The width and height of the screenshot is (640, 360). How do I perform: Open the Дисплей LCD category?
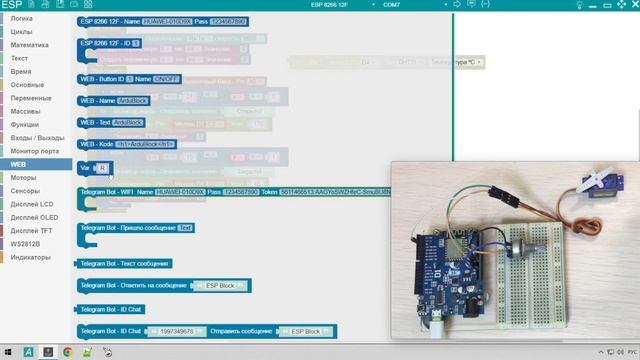tap(32, 204)
